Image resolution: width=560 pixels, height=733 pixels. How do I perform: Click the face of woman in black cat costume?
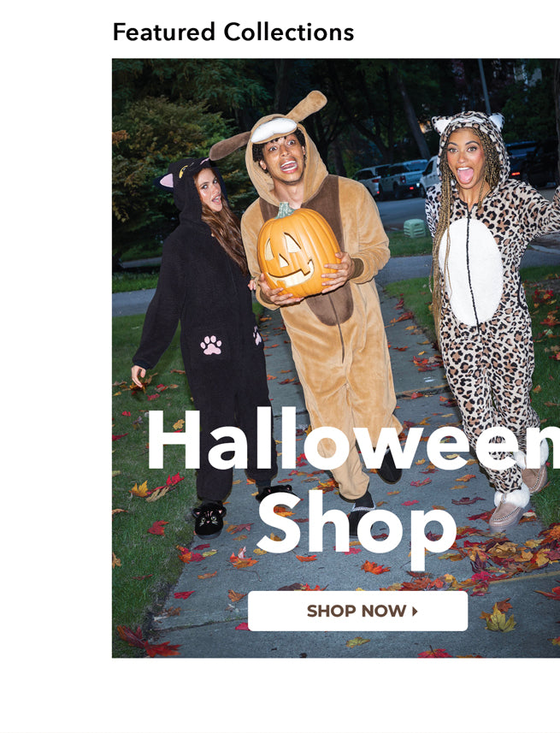[x=209, y=190]
